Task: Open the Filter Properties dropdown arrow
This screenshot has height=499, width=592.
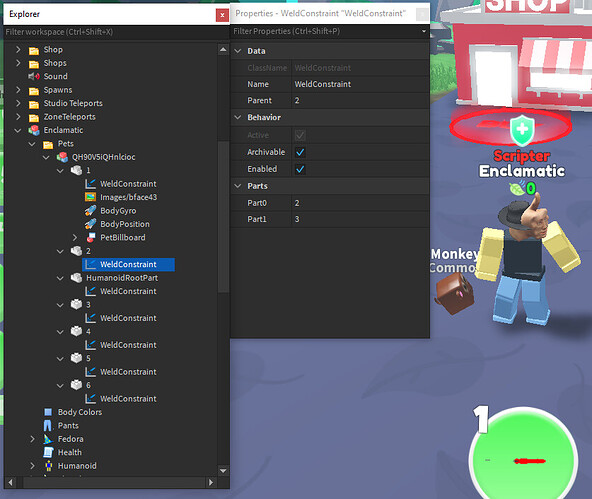Action: [424, 31]
